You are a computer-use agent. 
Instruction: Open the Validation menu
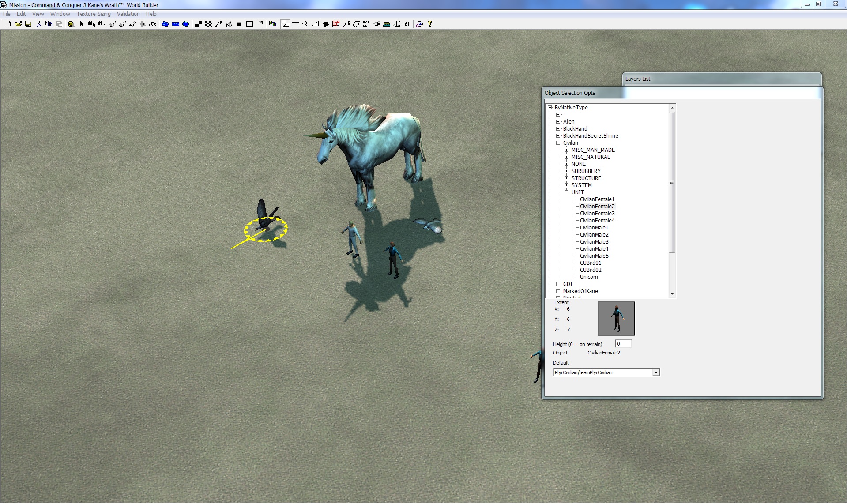point(128,14)
